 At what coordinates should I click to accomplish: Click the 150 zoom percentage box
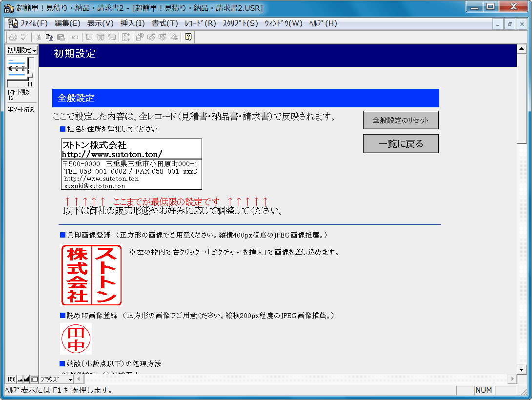pyautogui.click(x=12, y=380)
